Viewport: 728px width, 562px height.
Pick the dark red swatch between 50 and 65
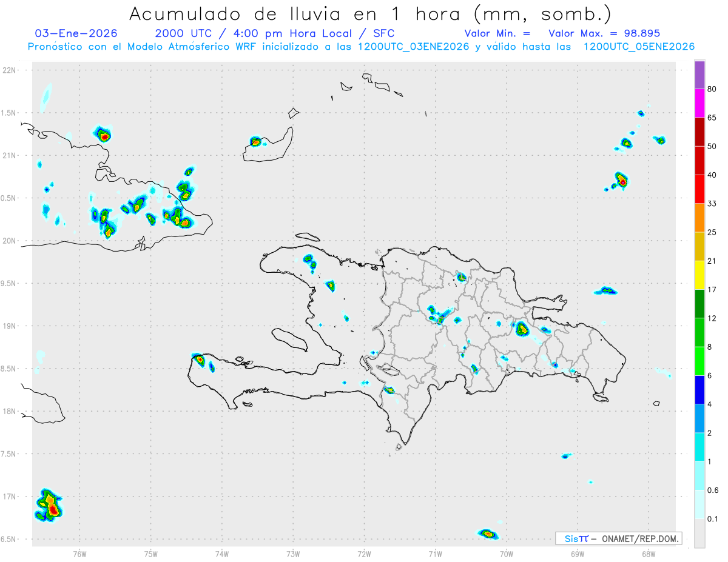pyautogui.click(x=699, y=132)
